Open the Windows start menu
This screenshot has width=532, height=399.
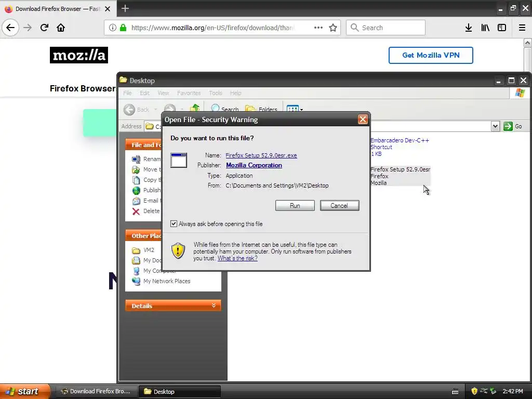(x=24, y=391)
